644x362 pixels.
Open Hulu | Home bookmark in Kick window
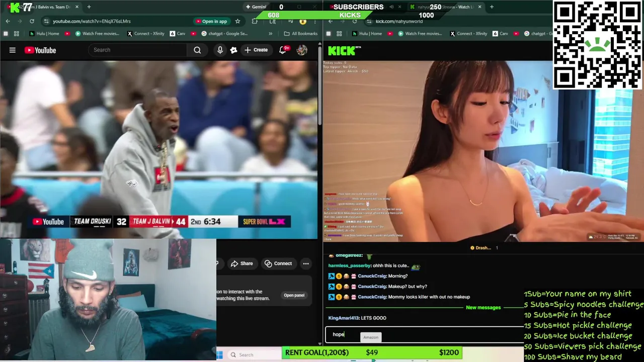[x=367, y=34]
